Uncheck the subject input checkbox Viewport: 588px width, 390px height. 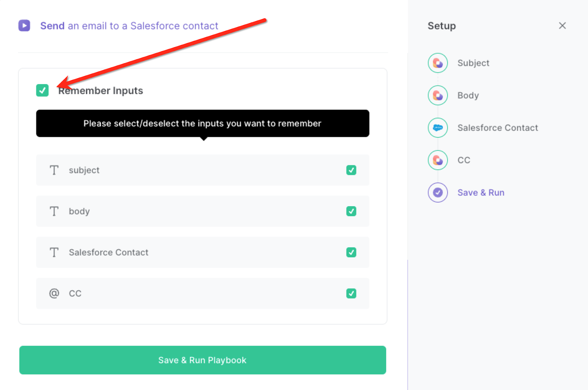tap(351, 170)
